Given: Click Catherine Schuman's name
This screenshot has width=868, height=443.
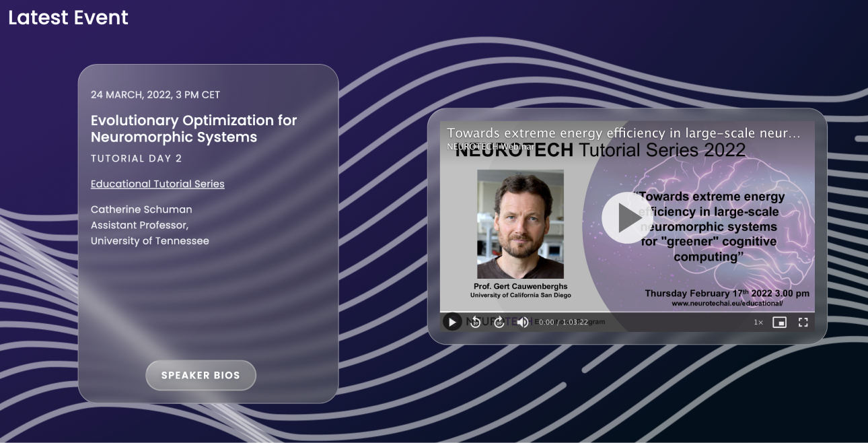Looking at the screenshot, I should 141,209.
